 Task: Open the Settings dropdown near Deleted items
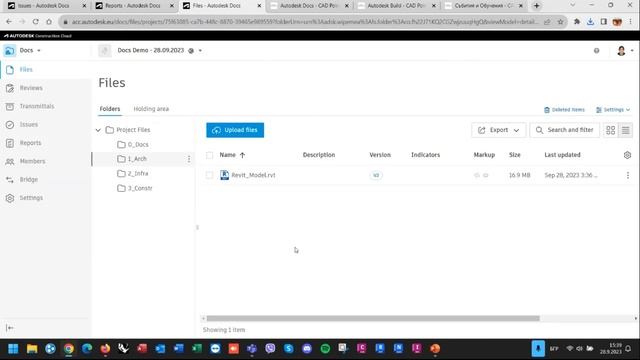click(x=613, y=110)
